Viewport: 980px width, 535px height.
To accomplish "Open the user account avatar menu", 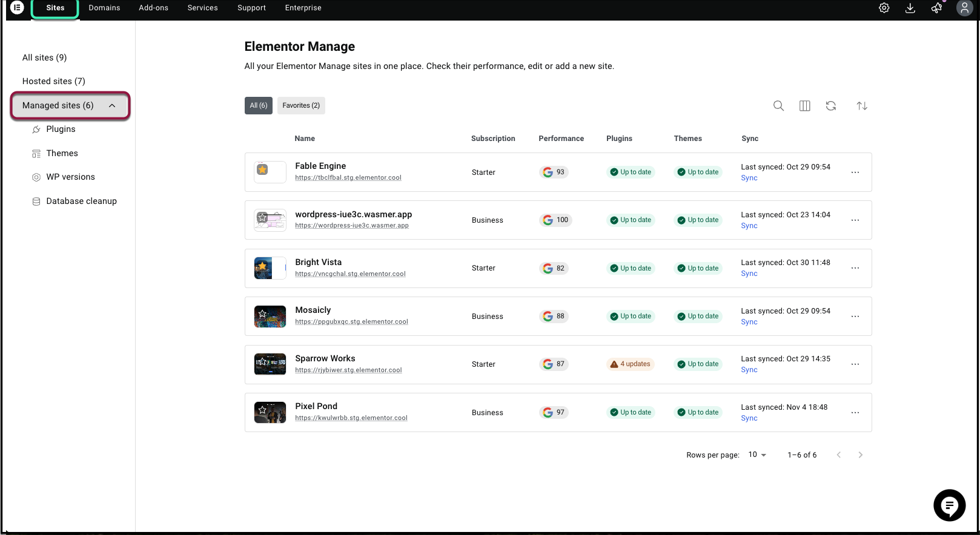I will (x=964, y=8).
